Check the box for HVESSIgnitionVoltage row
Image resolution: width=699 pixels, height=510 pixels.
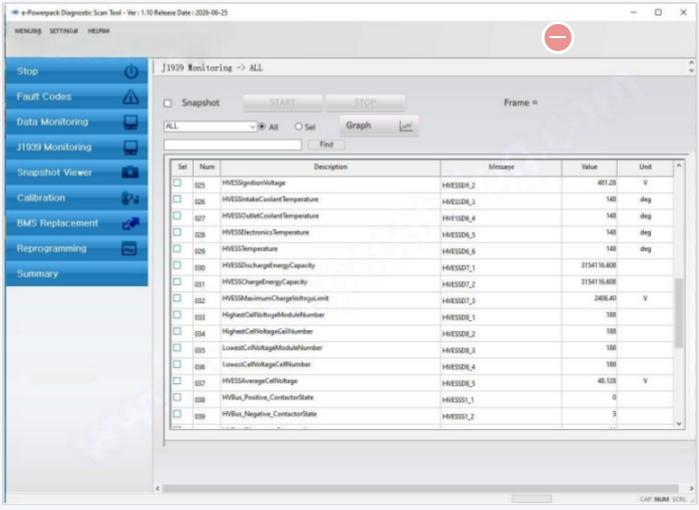[177, 184]
